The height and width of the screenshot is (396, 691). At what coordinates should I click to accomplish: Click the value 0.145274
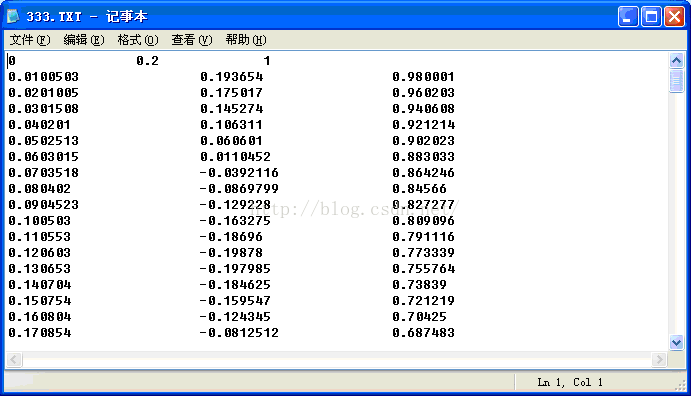point(231,108)
